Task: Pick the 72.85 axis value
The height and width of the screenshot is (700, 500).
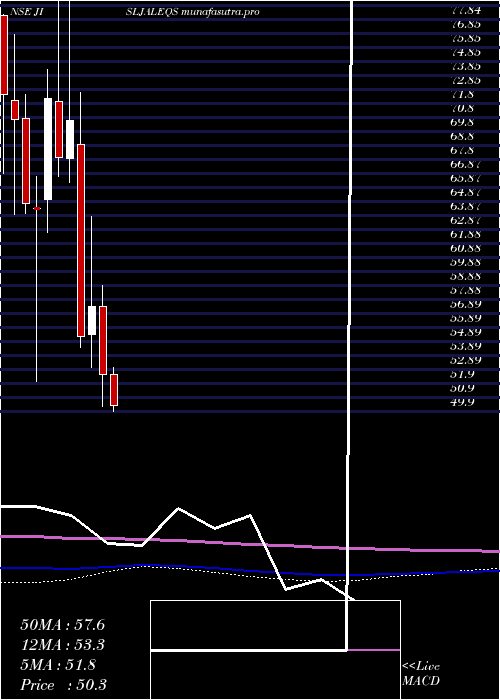Action: pos(465,80)
